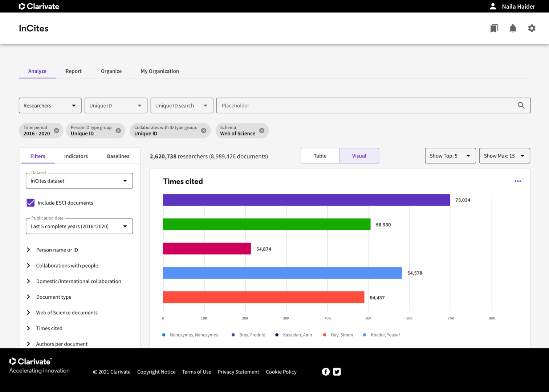The image size is (549, 392).
Task: Open Clarivate Facebook page icon
Action: [x=326, y=372]
